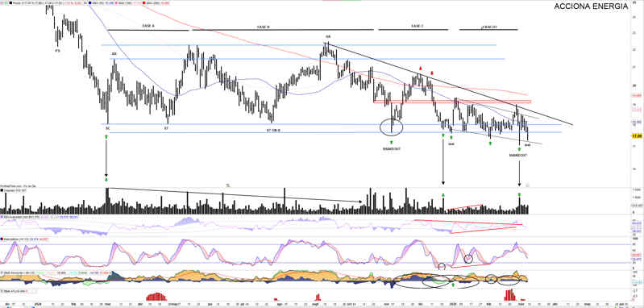This screenshot has width=644, height=308.
Task: Select the UA annotation at the highest peak
Action: (x=328, y=36)
